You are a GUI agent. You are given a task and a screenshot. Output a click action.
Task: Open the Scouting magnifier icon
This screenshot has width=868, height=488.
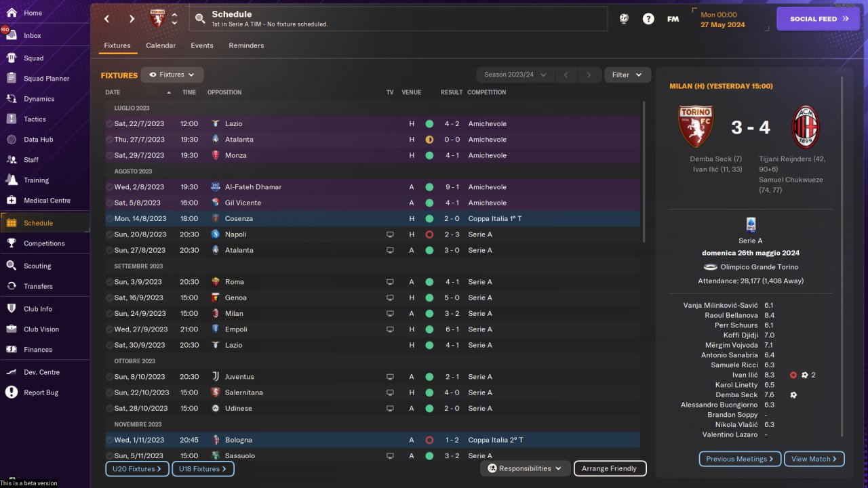coord(12,266)
